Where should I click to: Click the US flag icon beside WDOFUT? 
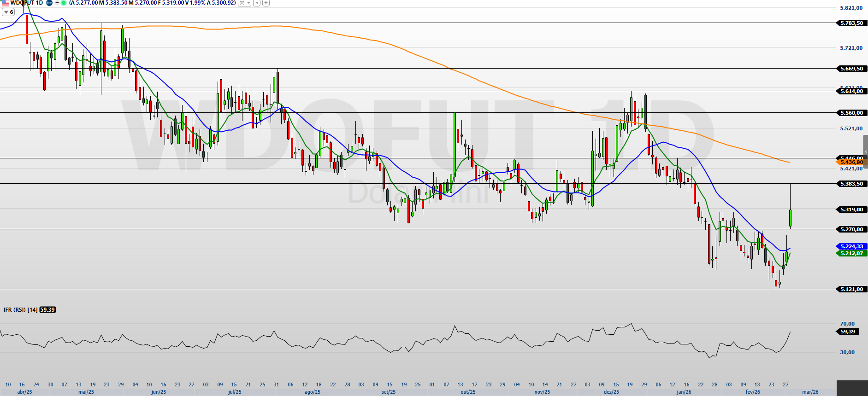point(5,3)
